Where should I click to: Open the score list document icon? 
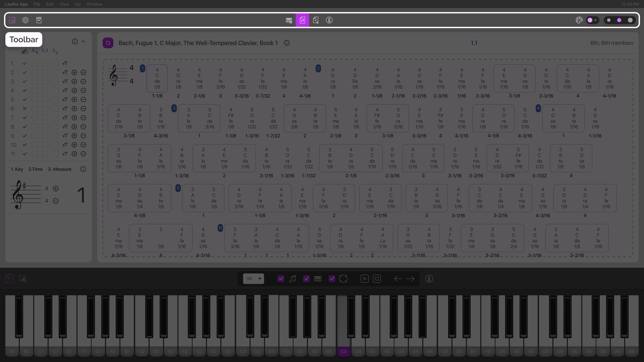point(316,20)
